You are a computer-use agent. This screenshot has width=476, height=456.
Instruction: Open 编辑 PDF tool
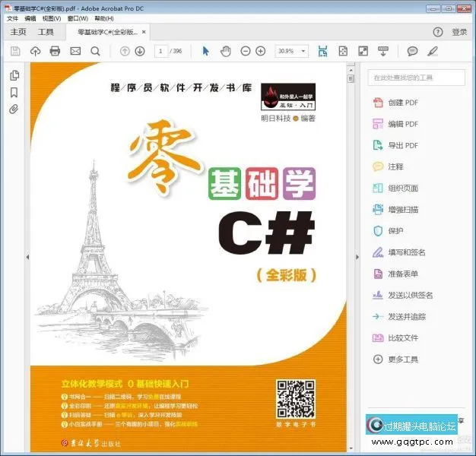point(395,124)
